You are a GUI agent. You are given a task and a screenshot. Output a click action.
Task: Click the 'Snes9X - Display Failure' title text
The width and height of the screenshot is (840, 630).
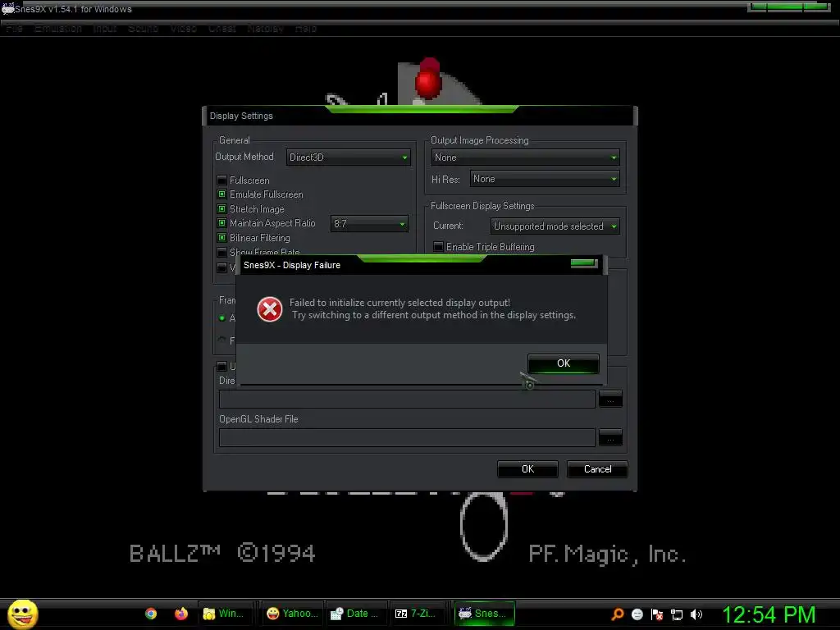tap(292, 265)
